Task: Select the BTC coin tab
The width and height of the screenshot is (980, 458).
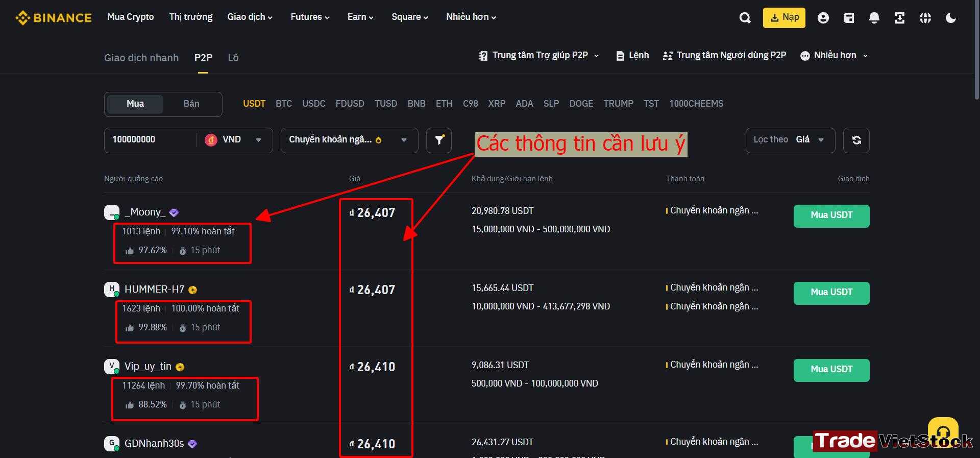Action: pos(284,104)
